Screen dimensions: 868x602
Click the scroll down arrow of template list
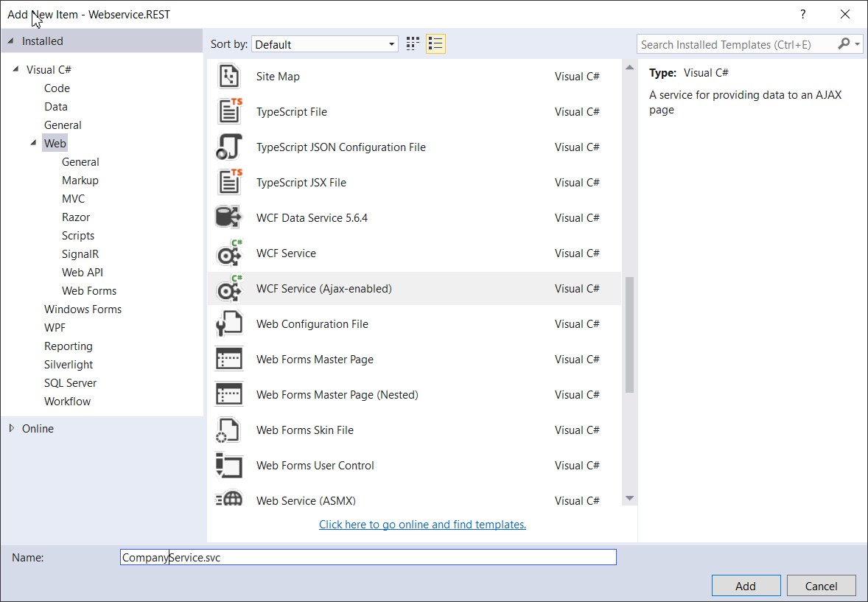click(629, 498)
